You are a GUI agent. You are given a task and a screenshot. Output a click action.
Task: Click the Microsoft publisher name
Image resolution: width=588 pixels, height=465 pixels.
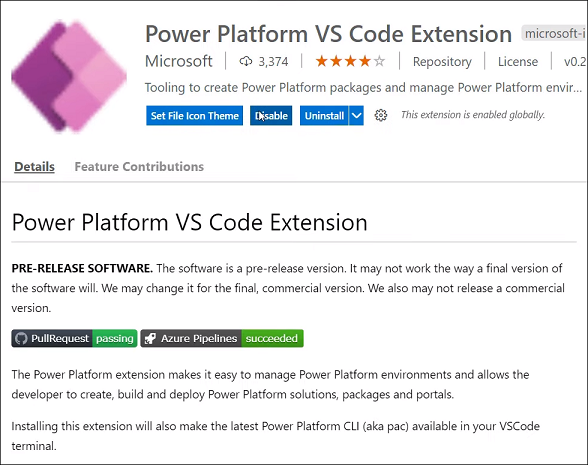tap(178, 61)
